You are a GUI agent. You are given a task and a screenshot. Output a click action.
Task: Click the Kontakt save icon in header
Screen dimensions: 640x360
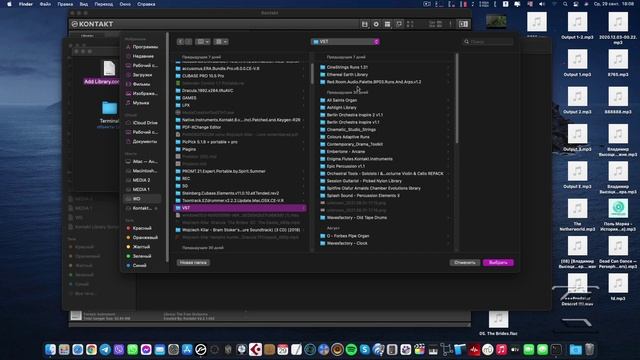tap(364, 24)
